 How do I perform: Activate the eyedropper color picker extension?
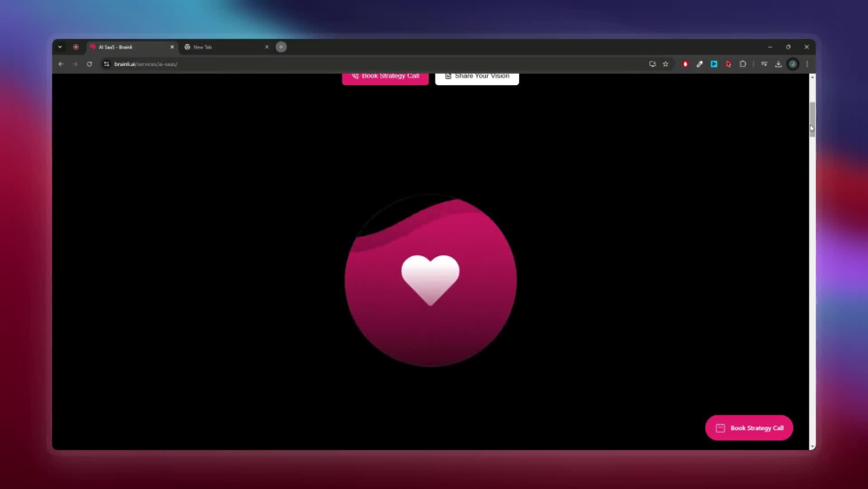tap(700, 64)
